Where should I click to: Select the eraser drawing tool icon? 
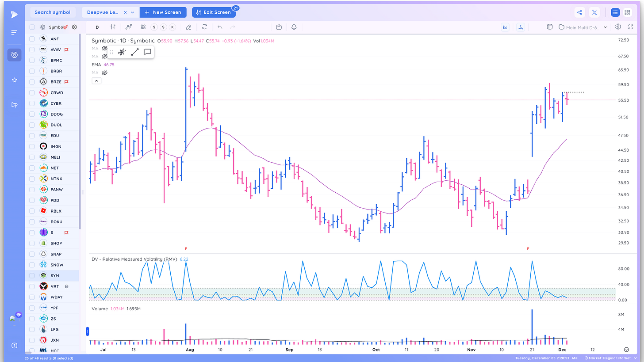[x=188, y=27]
